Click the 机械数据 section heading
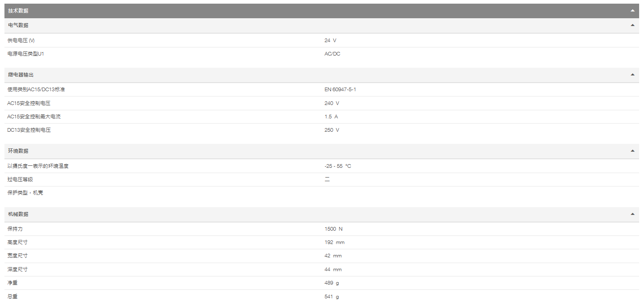 pyautogui.click(x=18, y=214)
